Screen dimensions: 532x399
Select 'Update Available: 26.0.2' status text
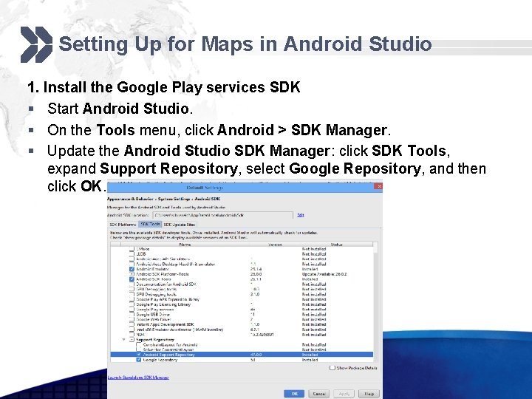pos(324,274)
